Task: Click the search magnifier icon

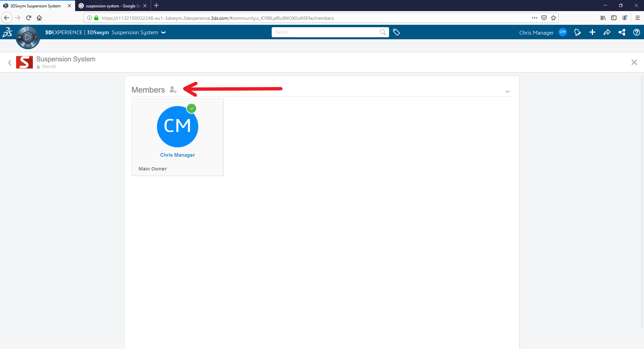Action: pyautogui.click(x=383, y=32)
